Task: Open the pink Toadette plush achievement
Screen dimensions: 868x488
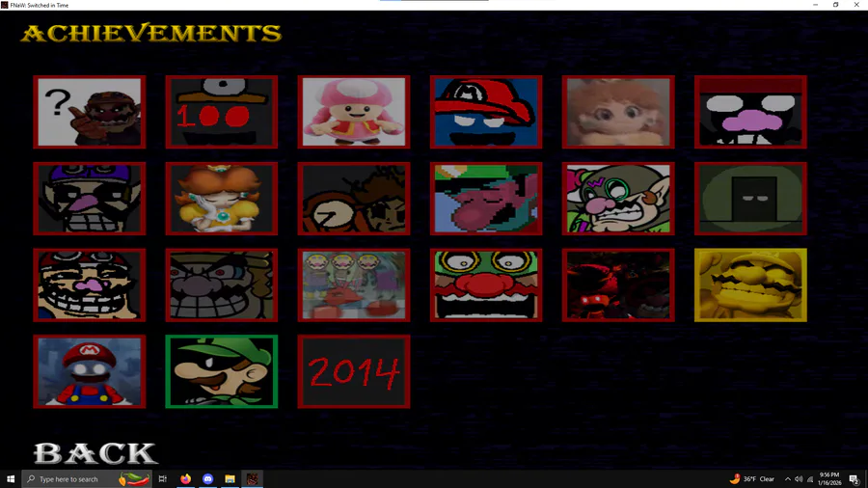Action: [x=354, y=112]
